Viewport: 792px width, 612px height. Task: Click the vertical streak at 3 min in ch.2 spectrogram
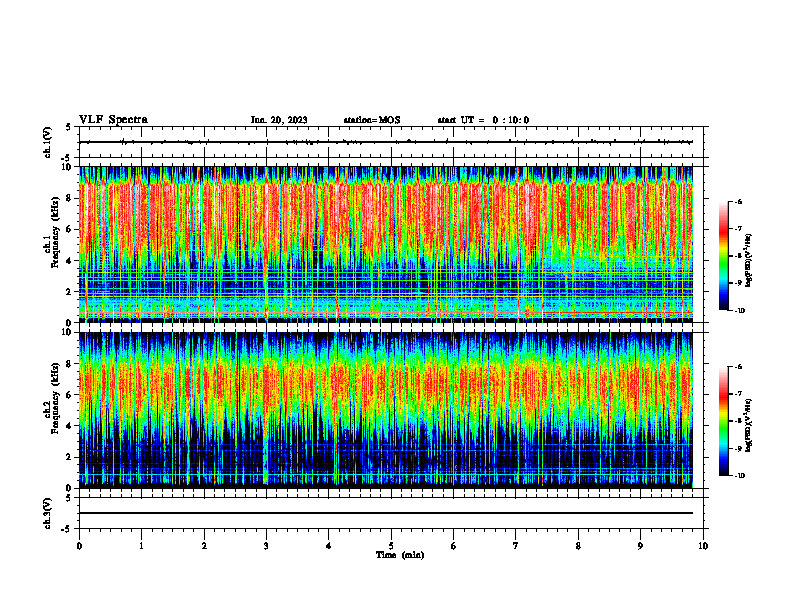(x=266, y=409)
